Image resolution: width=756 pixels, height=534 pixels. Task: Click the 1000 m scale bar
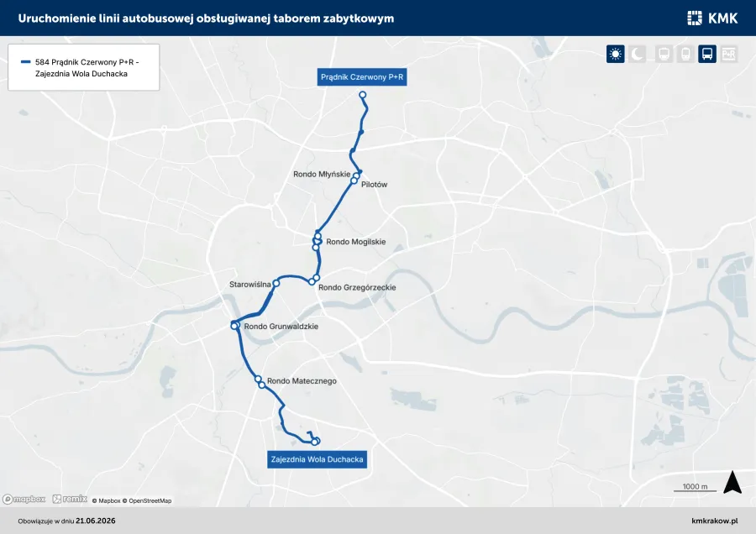point(695,487)
